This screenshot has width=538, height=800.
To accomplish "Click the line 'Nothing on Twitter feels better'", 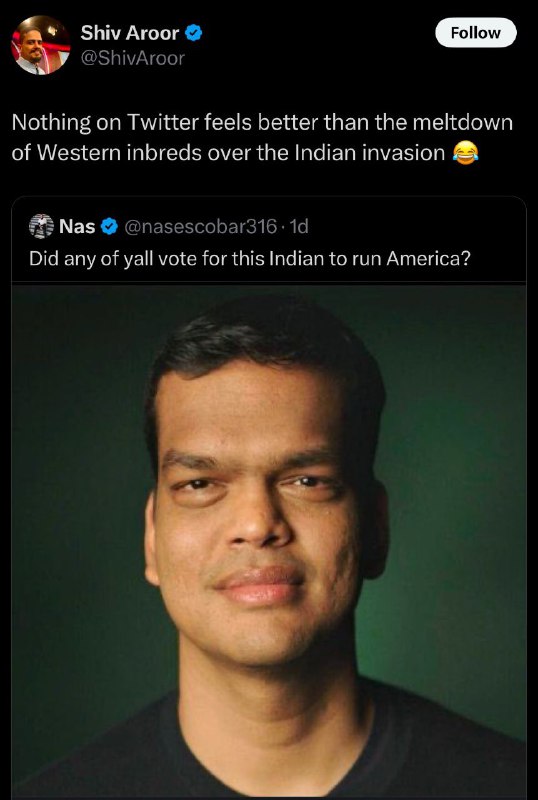I will tap(262, 123).
